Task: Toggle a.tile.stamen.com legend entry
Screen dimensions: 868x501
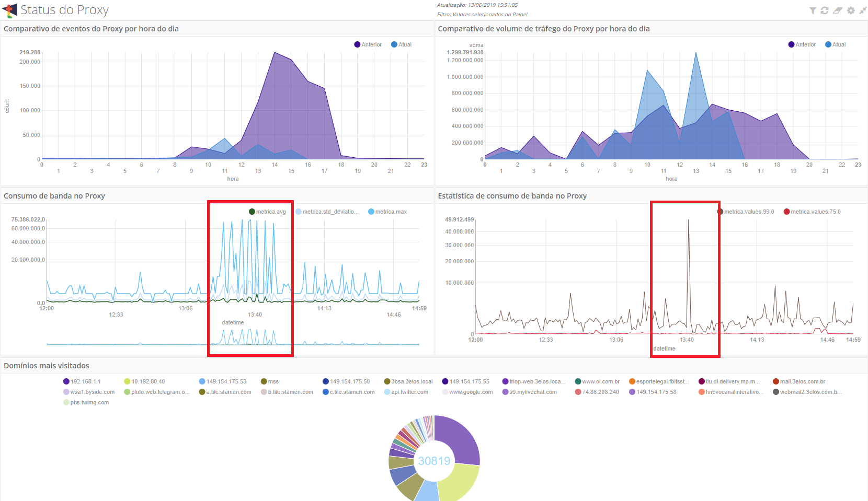Action: tap(225, 392)
